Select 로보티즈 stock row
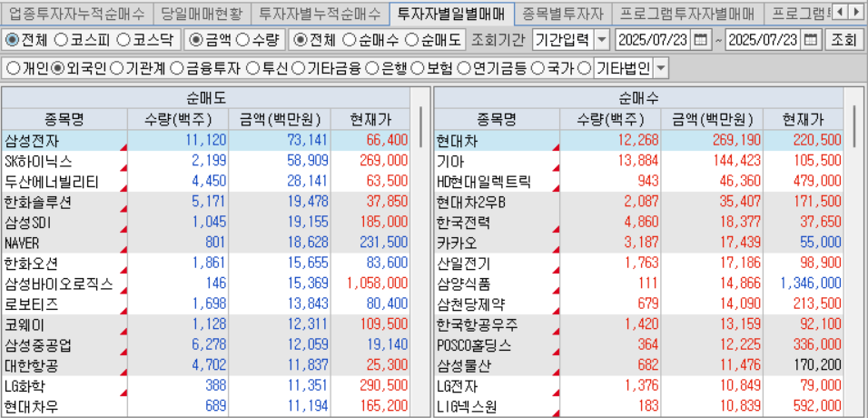Viewport: 868px width, 418px height. click(x=206, y=305)
